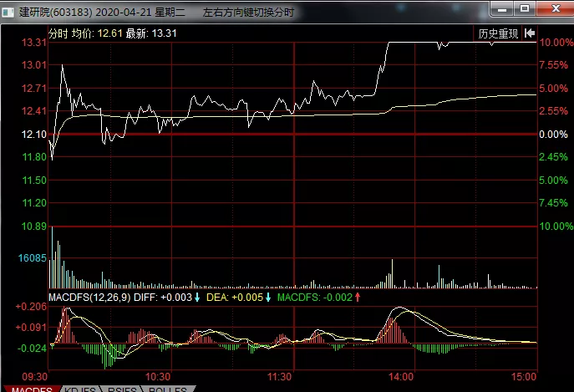Viewport: 574px width, 392px height.
Task: Click the green 2.45% percentage label
Action: point(553,157)
